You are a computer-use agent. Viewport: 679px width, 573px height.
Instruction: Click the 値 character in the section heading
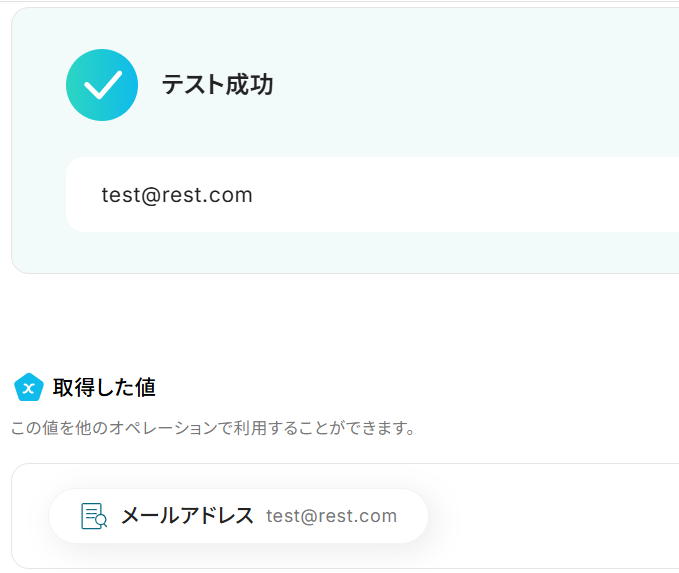tap(146, 387)
